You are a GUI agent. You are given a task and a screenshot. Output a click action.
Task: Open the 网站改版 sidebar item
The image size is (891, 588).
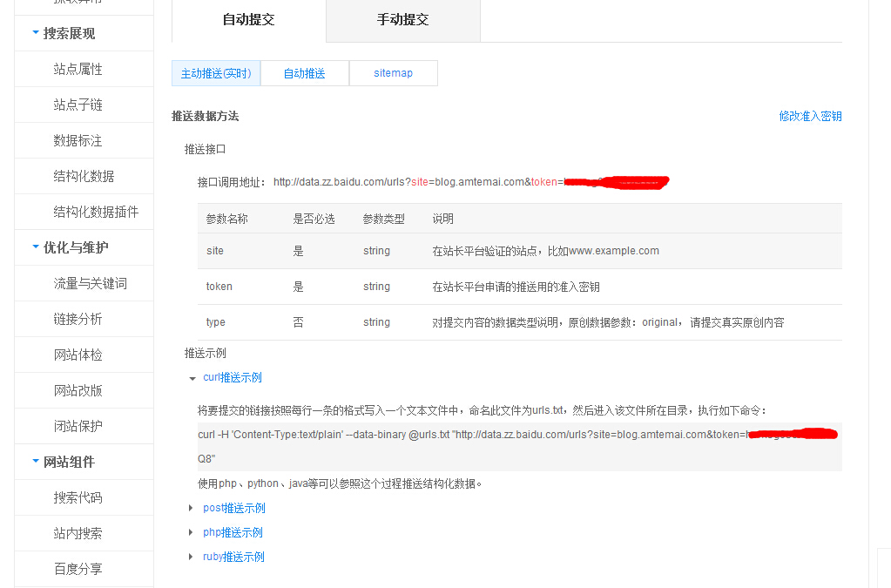click(x=78, y=390)
